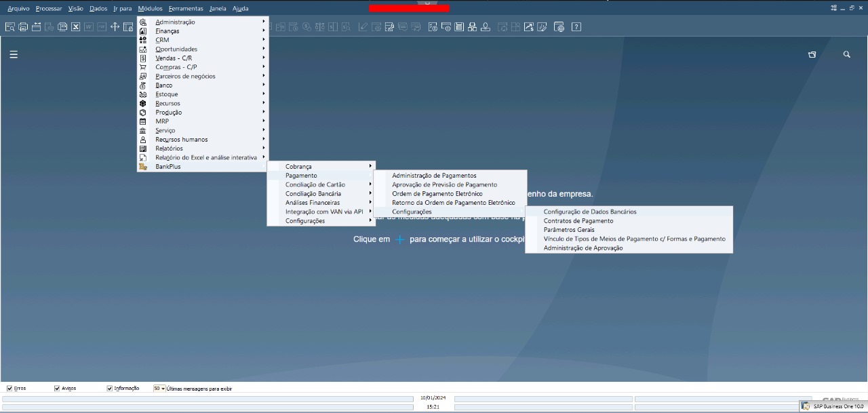This screenshot has height=413, width=868.
Task: Click the Estoque module icon
Action: [x=142, y=94]
